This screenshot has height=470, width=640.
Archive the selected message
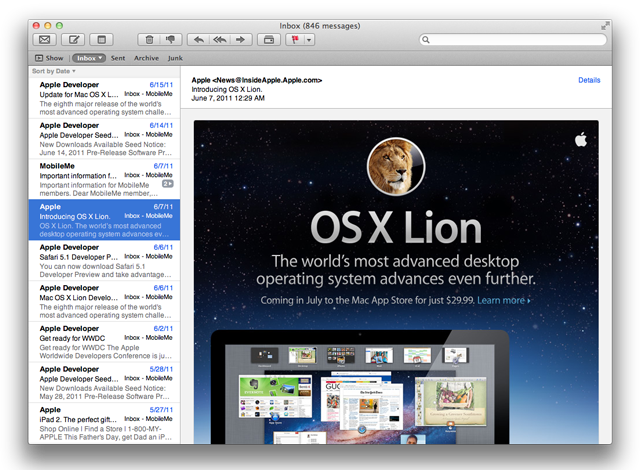tap(269, 40)
